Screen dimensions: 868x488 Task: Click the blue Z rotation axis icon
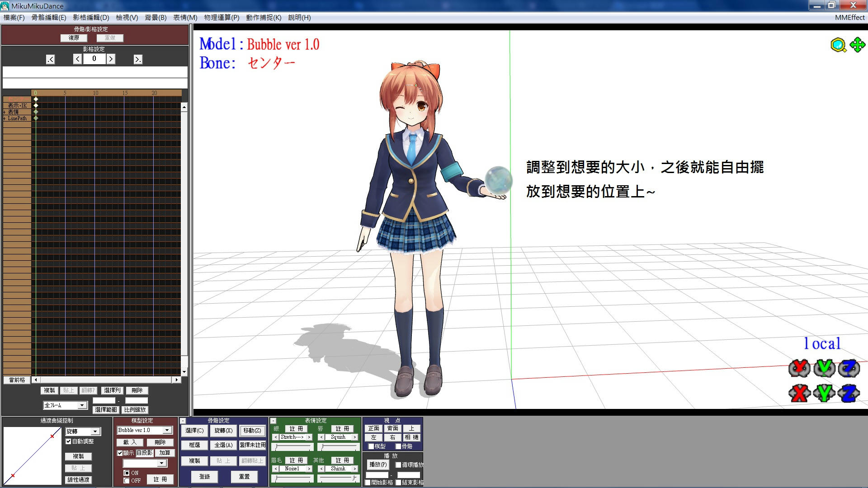(849, 368)
